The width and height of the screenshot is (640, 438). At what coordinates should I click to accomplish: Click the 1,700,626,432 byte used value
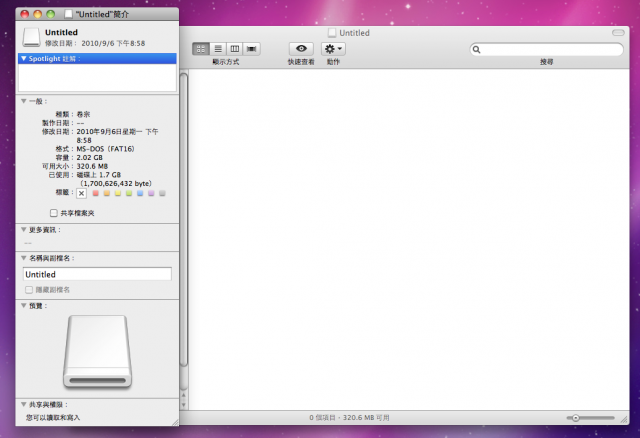pyautogui.click(x=116, y=184)
